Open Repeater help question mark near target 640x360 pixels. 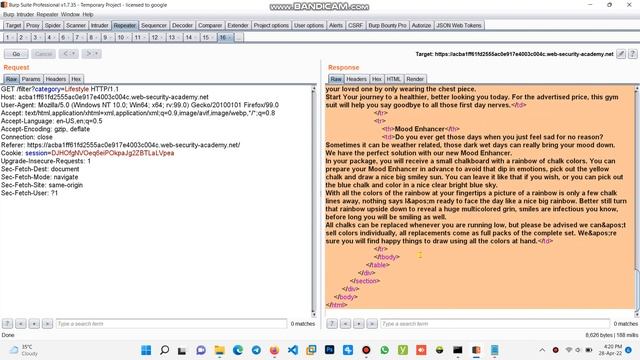(633, 54)
